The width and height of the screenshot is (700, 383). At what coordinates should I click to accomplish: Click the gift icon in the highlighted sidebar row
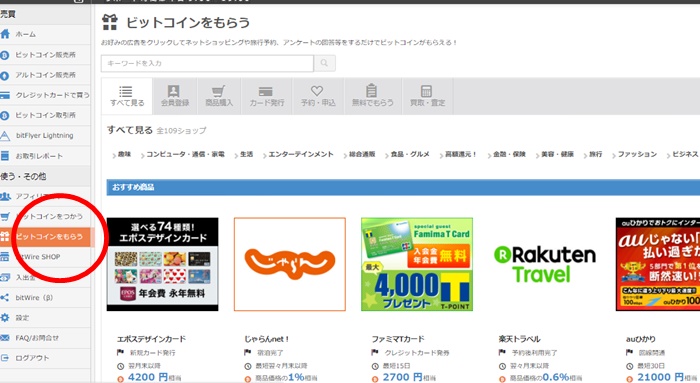click(x=5, y=237)
